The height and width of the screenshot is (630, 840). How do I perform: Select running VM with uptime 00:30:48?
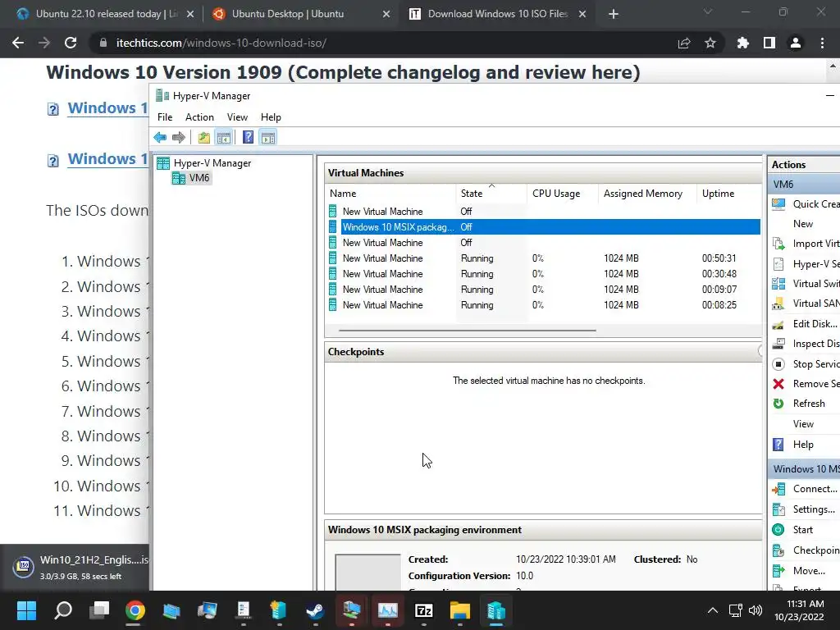point(543,274)
